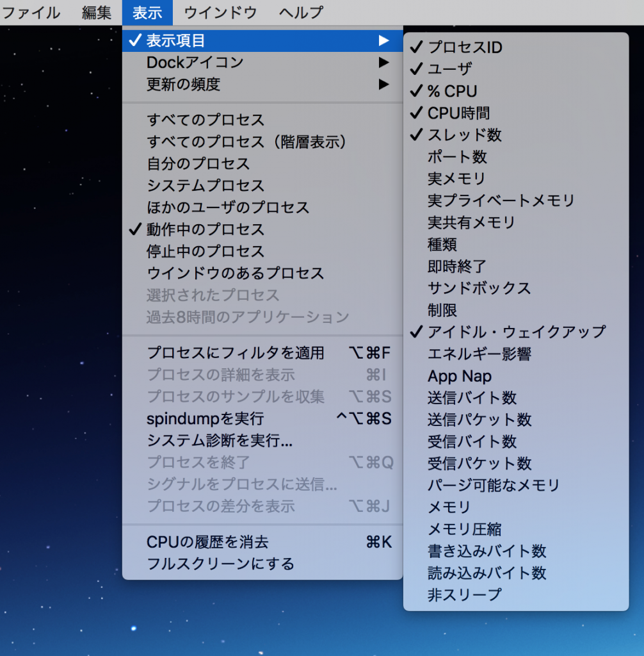
Task: Enable the 受信バイト数 column
Action: [x=516, y=441]
